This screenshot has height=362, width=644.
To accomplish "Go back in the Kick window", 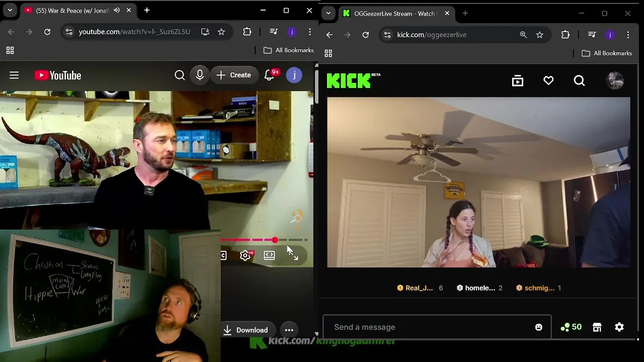I will click(x=330, y=35).
